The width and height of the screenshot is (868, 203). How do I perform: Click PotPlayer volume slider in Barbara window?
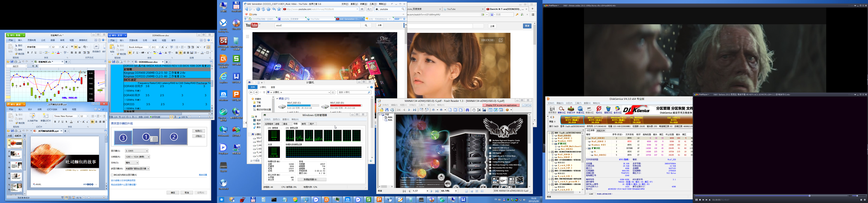859,196
